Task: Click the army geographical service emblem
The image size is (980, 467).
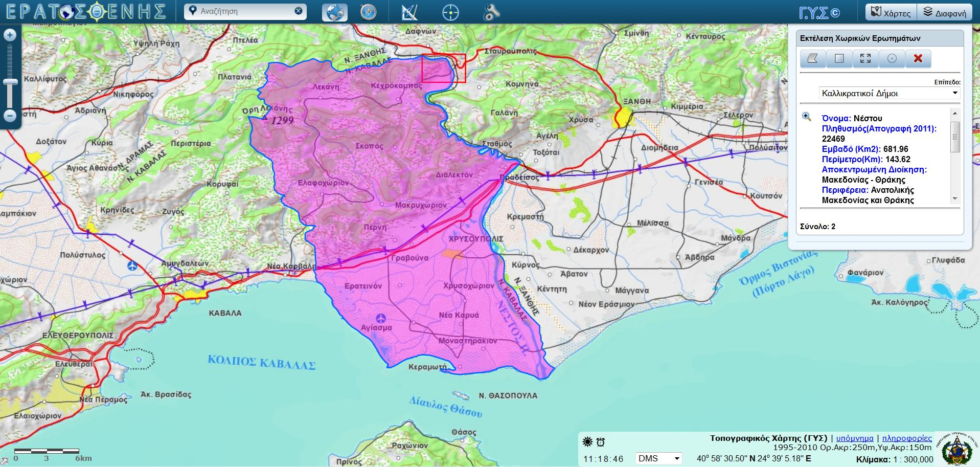Action: 956,449
